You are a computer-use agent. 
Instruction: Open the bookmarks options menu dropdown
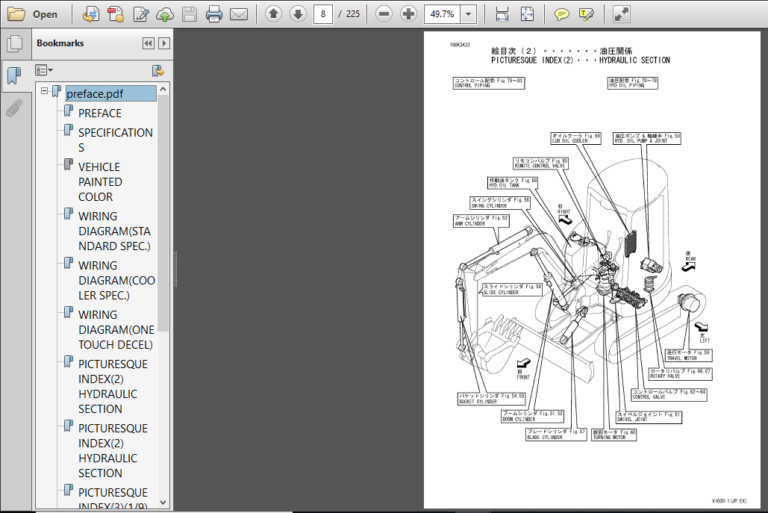click(44, 71)
